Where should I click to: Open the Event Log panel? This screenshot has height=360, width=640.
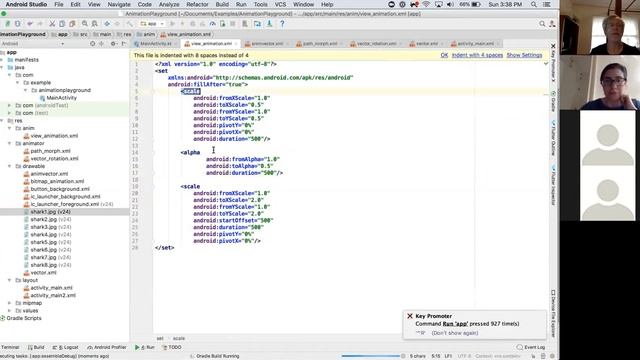(531, 347)
